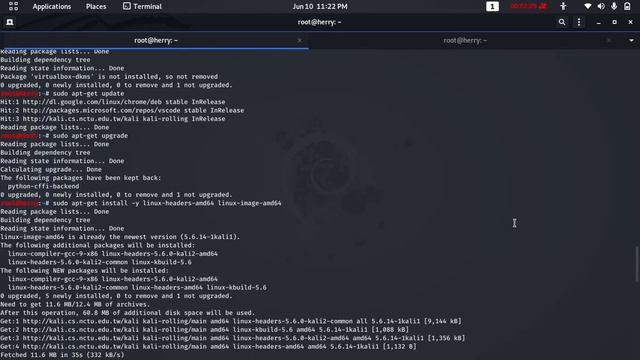Open the Applications menu
Image resolution: width=640 pixels, height=360 pixels.
coord(52,7)
